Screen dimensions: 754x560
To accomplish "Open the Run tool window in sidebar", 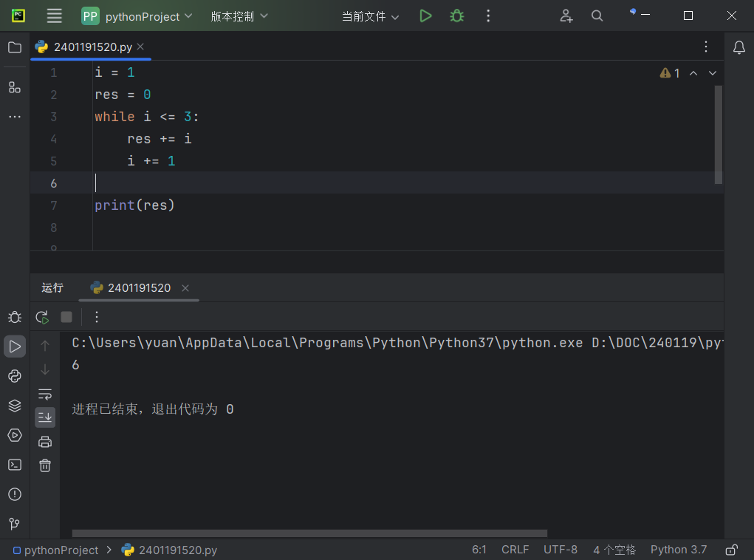I will click(15, 346).
